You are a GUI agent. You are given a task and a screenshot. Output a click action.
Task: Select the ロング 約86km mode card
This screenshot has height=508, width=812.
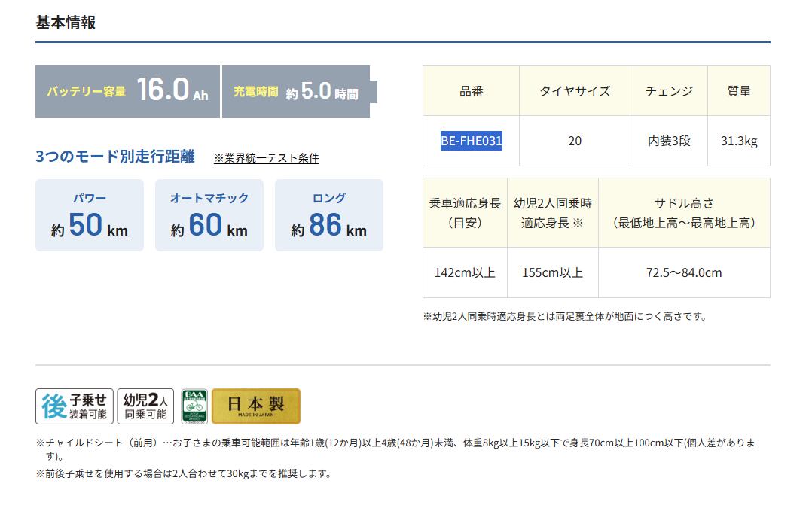point(329,215)
